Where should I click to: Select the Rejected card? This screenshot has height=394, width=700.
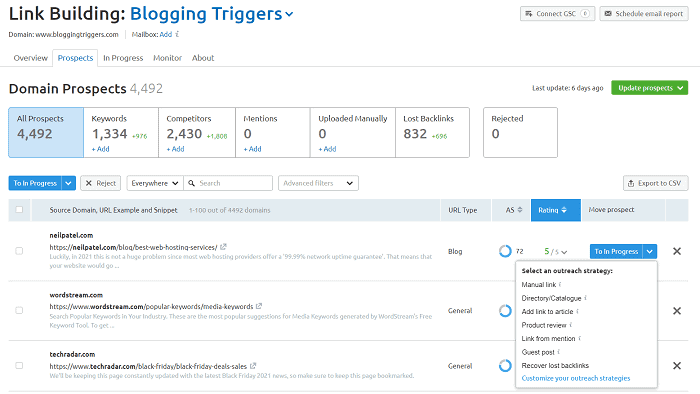(x=520, y=132)
